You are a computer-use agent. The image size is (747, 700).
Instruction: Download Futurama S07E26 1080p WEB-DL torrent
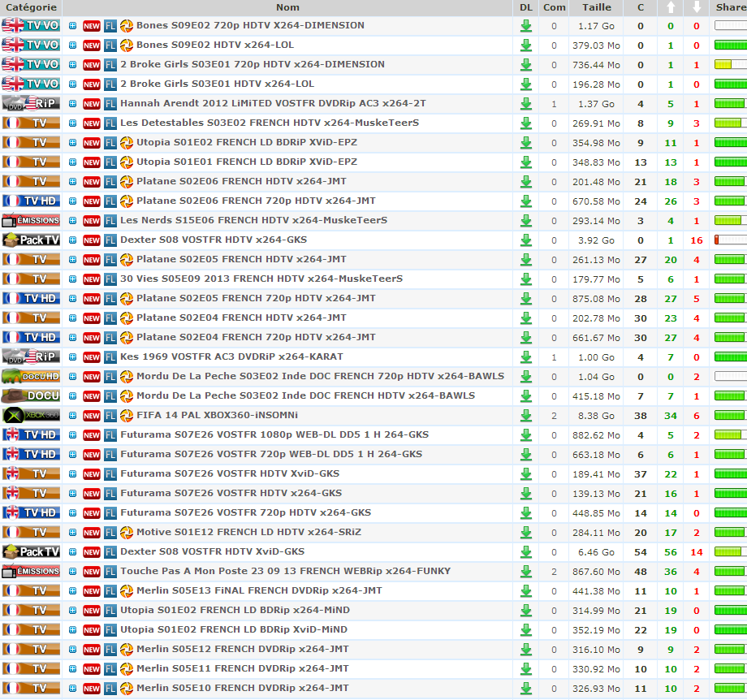click(x=526, y=435)
